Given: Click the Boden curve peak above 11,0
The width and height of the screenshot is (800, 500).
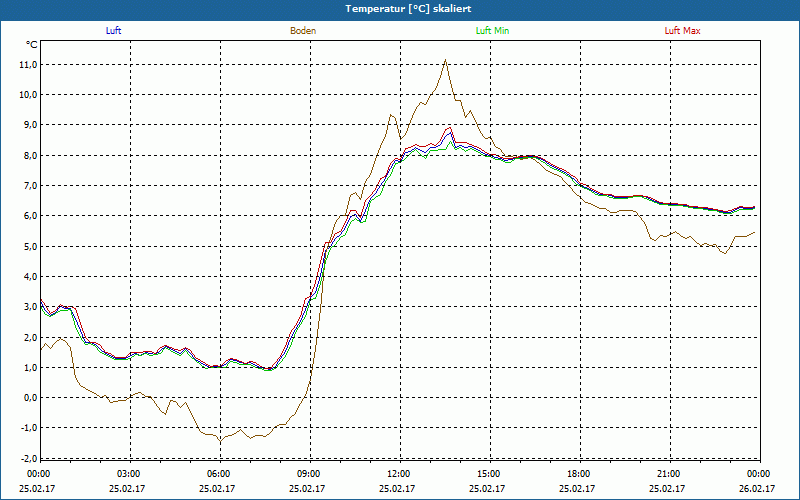Looking at the screenshot, I should 445,60.
